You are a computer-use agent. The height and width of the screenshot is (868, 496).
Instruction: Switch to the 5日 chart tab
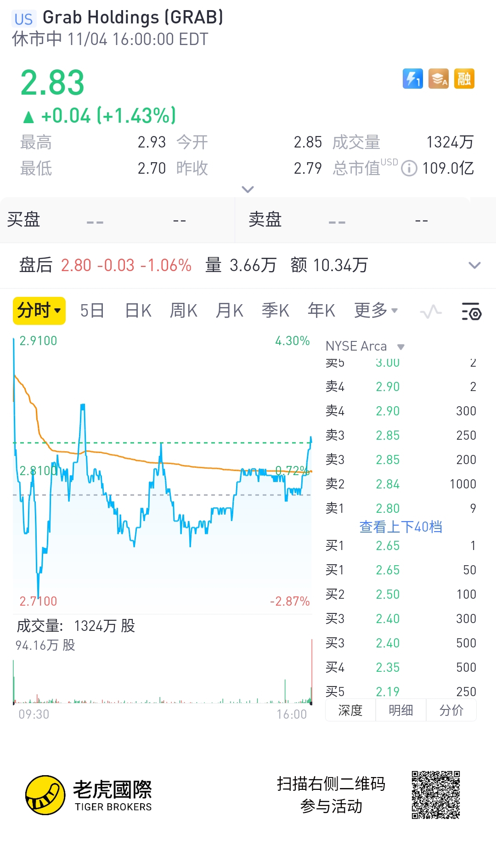click(92, 311)
